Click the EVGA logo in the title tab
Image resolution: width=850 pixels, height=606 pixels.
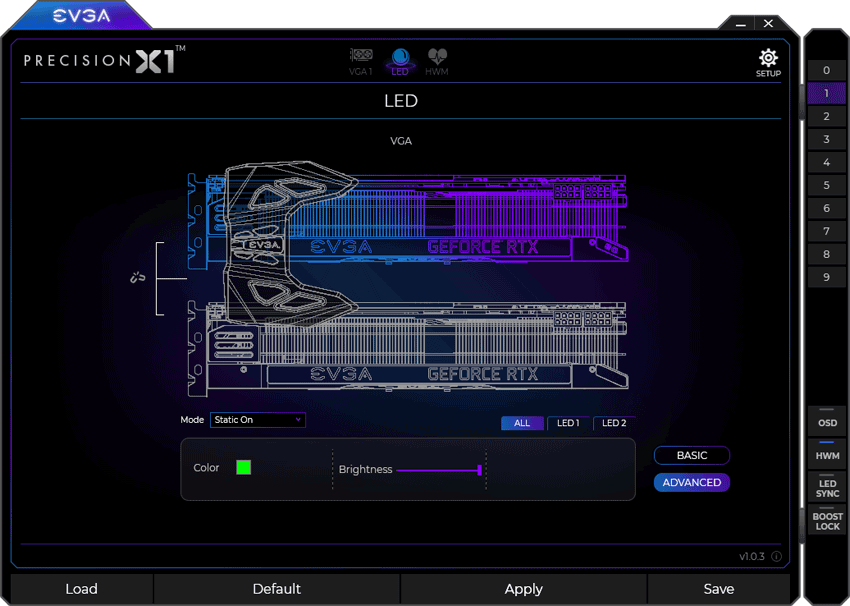[82, 16]
